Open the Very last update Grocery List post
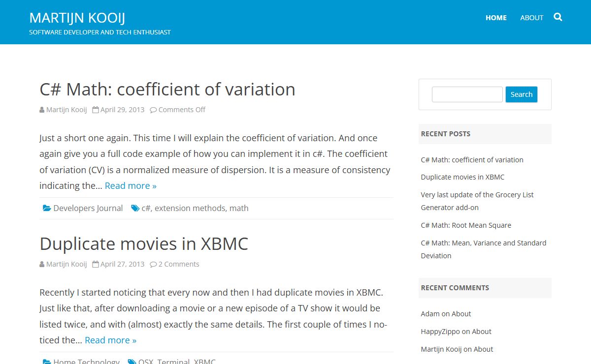The height and width of the screenshot is (364, 591). (477, 201)
